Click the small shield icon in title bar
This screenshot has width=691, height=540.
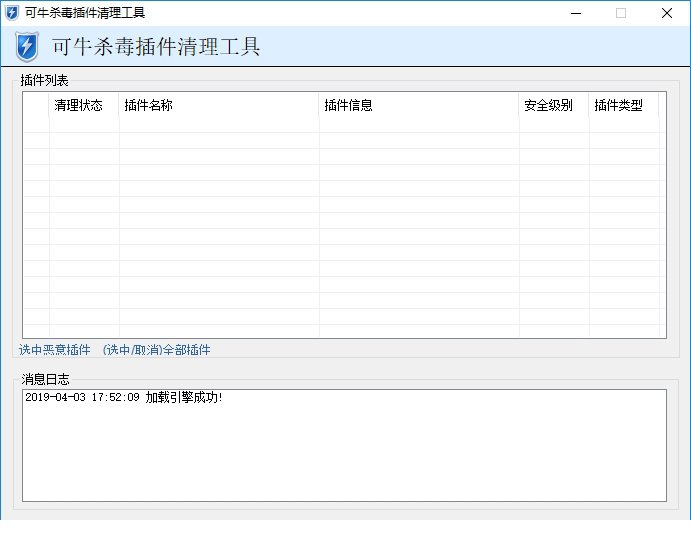click(x=12, y=13)
